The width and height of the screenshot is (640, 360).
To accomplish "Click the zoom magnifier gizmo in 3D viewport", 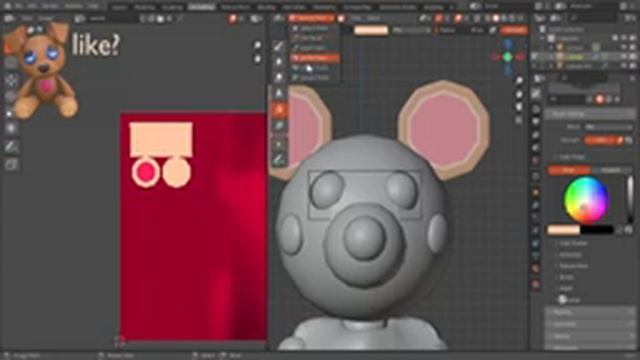I will [519, 81].
